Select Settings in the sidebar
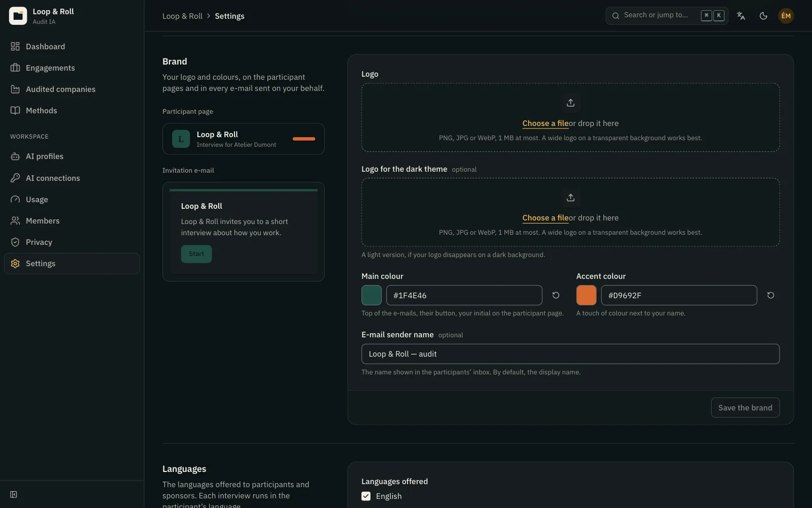Viewport: 812px width, 508px height. 72,264
